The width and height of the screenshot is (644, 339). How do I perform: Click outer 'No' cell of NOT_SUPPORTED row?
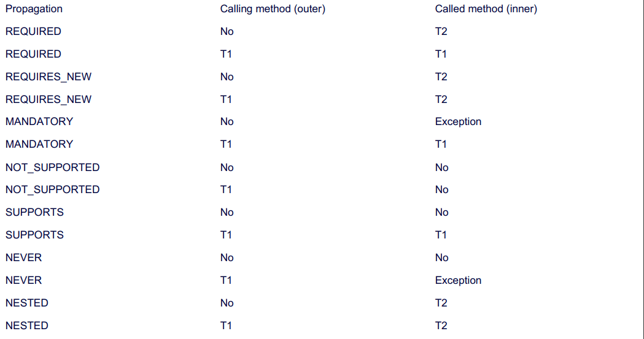click(227, 167)
